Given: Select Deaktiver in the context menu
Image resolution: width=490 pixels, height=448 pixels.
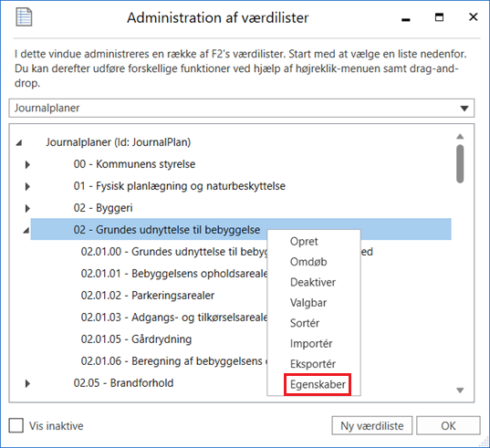Looking at the screenshot, I should [x=313, y=283].
